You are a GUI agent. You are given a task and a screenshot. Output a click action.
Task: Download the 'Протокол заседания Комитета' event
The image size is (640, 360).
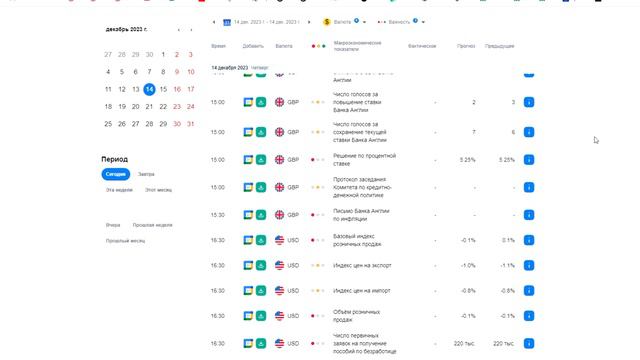click(x=261, y=187)
